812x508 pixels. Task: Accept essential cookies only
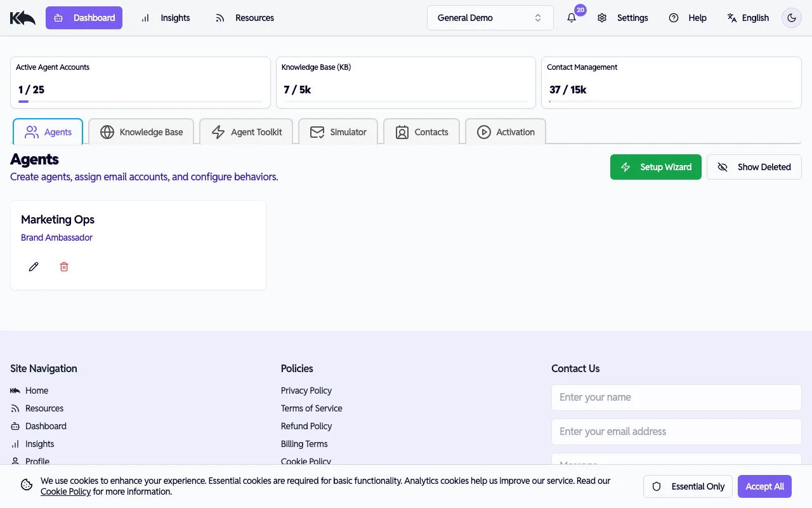(x=688, y=486)
